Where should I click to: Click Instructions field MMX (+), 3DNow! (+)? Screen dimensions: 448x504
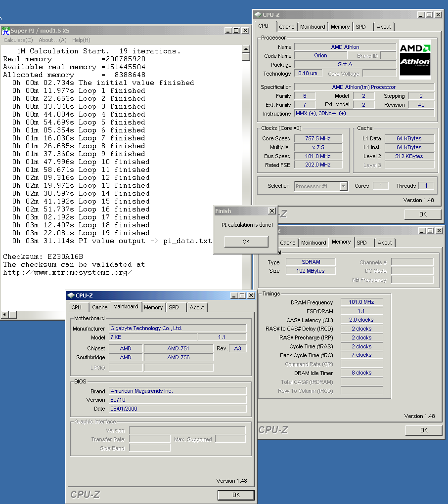click(364, 114)
